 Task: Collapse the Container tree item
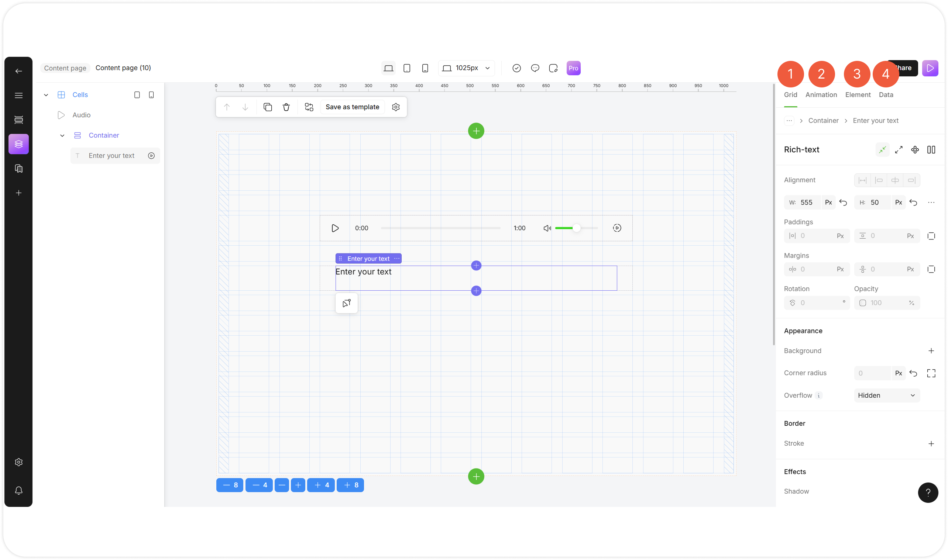62,135
